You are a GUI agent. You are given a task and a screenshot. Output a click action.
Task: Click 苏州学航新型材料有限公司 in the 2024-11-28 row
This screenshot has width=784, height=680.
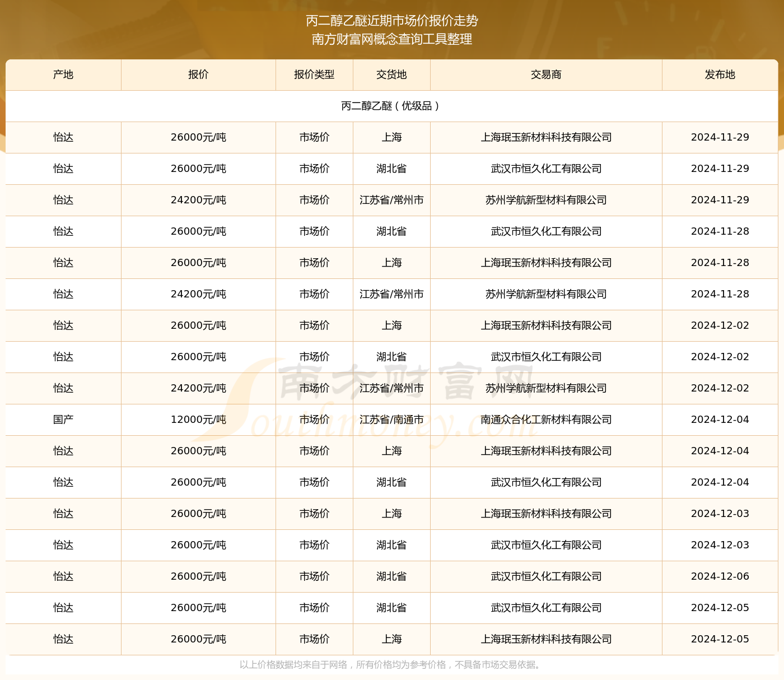pyautogui.click(x=546, y=294)
